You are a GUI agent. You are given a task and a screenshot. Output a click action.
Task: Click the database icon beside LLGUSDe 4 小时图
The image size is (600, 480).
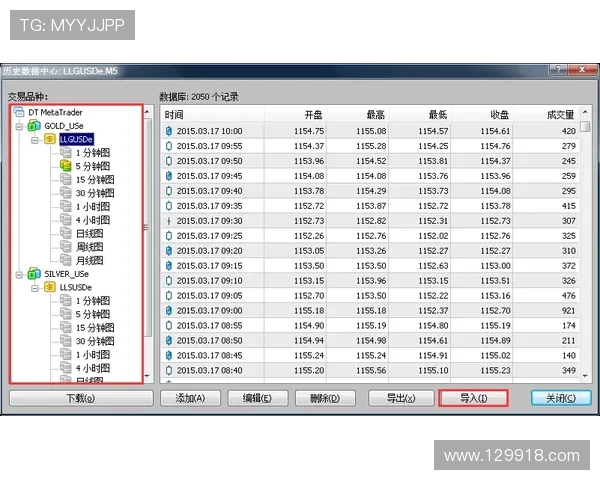tap(65, 220)
